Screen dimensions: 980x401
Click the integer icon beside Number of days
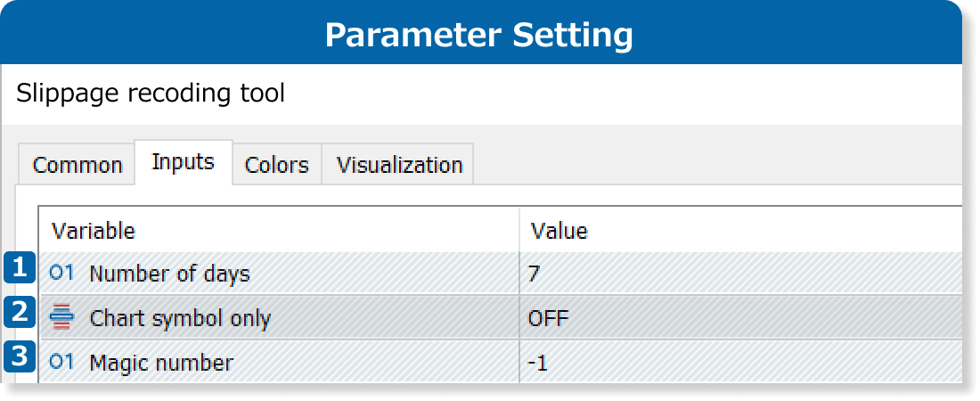pyautogui.click(x=61, y=274)
